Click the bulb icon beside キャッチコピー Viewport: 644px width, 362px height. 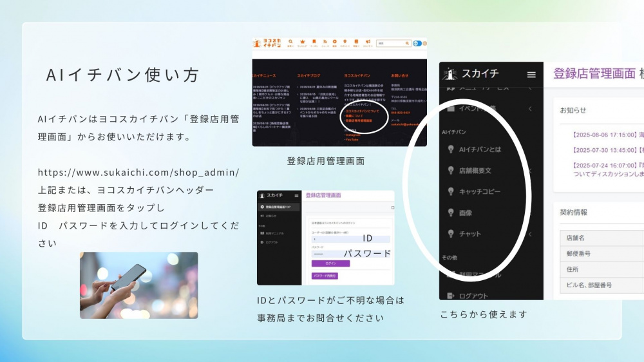[x=451, y=191]
